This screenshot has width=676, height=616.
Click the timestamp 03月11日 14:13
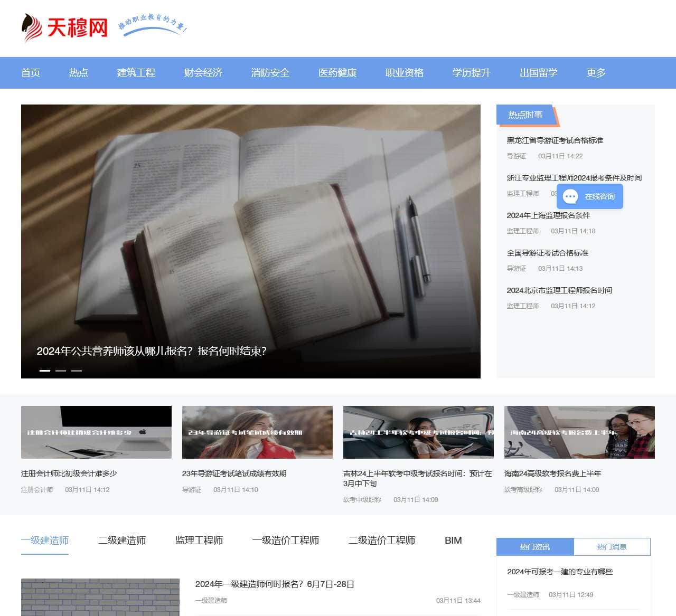point(560,269)
